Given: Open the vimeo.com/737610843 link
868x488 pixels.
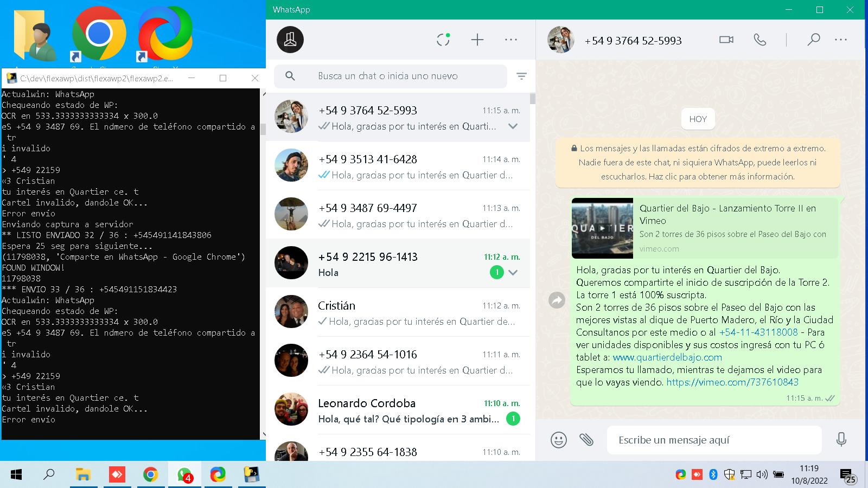Looking at the screenshot, I should click(x=732, y=382).
